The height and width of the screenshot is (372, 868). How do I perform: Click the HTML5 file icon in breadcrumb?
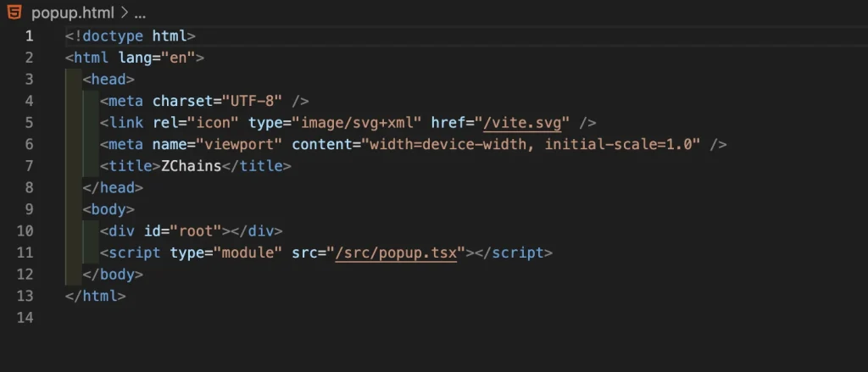pyautogui.click(x=16, y=14)
